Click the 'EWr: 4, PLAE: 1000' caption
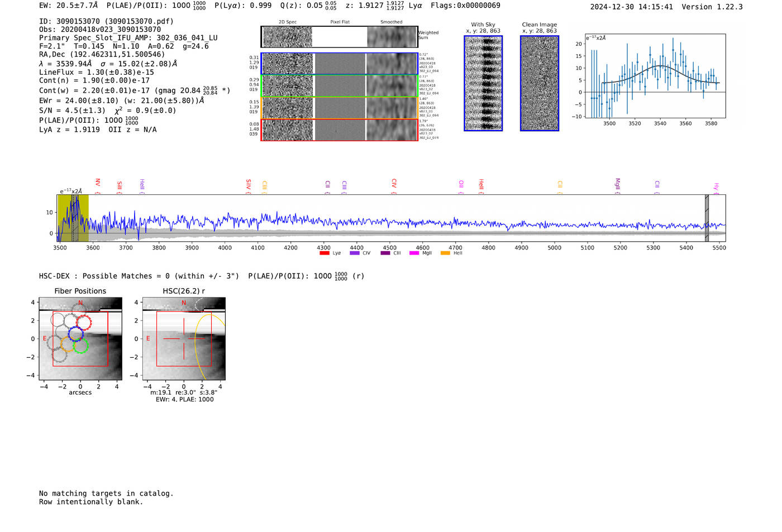The image size is (782, 532). coord(184,400)
